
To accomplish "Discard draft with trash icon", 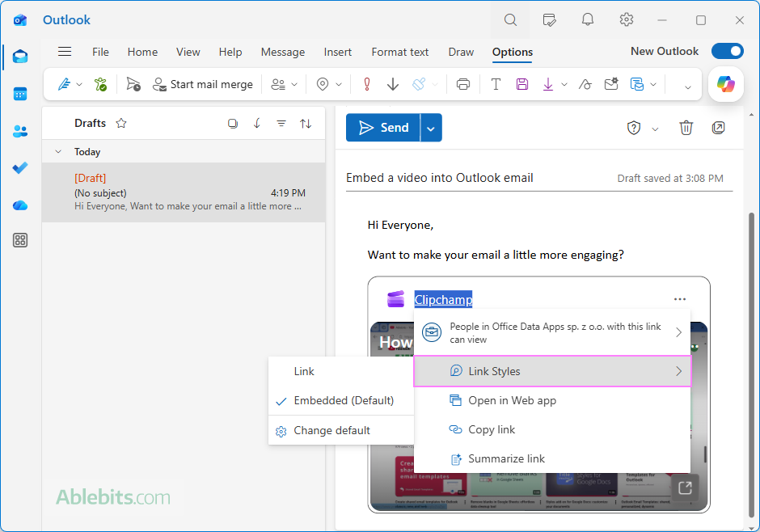I will (686, 128).
